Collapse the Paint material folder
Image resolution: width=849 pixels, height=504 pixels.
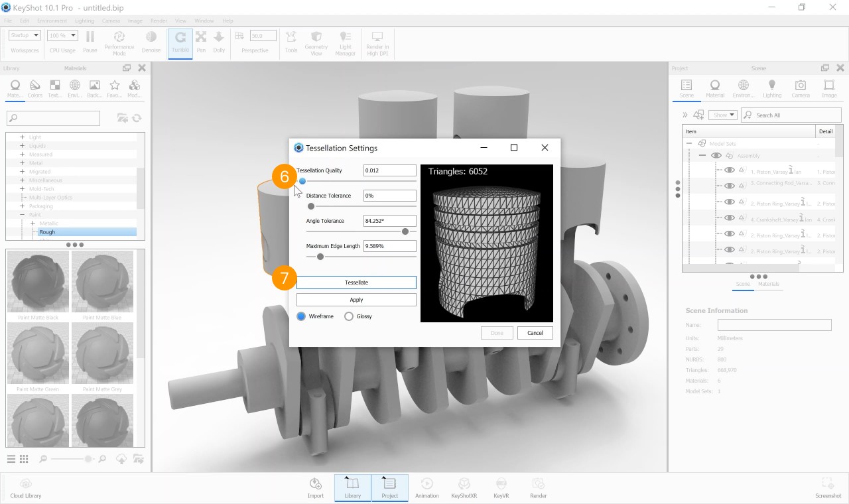(x=22, y=214)
